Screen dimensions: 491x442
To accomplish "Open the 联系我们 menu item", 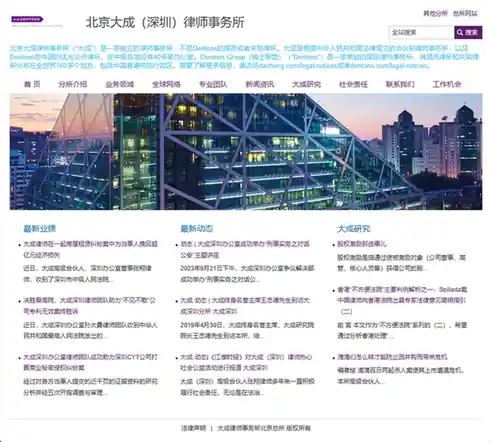I will (400, 84).
